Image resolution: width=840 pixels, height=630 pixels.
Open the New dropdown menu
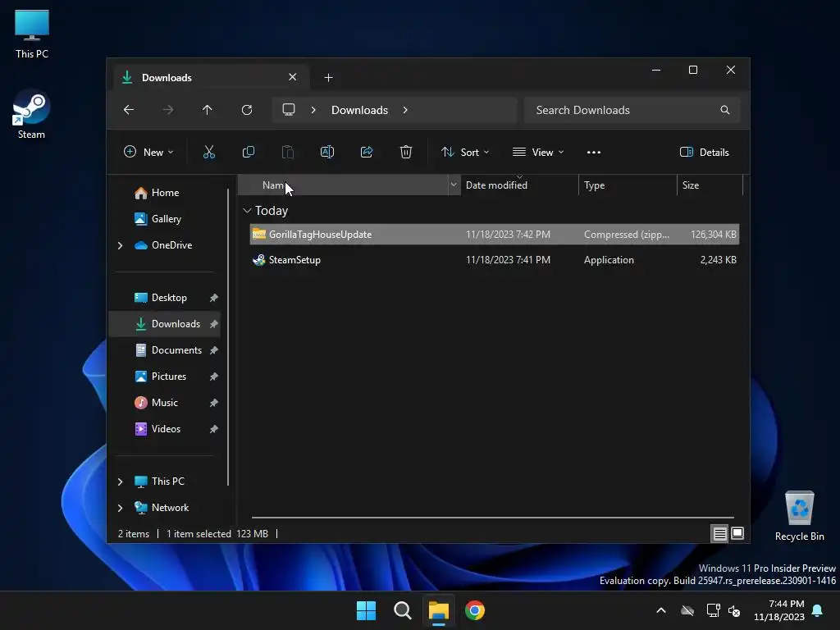tap(149, 152)
